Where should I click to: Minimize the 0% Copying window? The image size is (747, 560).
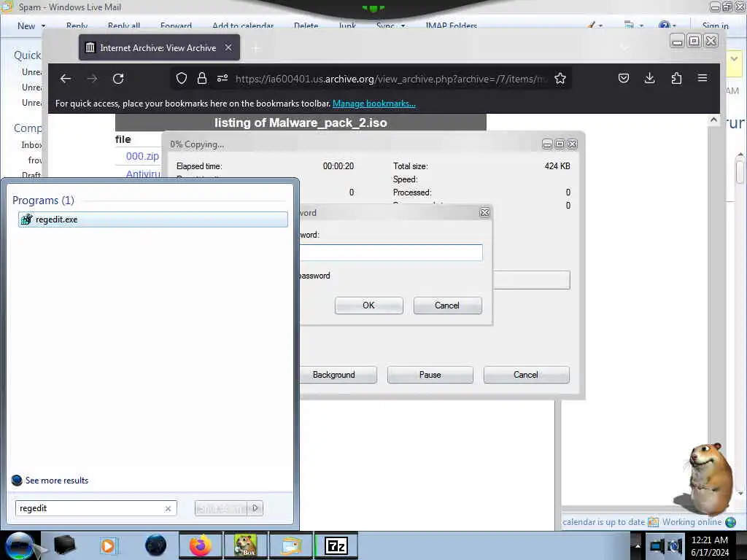tap(547, 144)
